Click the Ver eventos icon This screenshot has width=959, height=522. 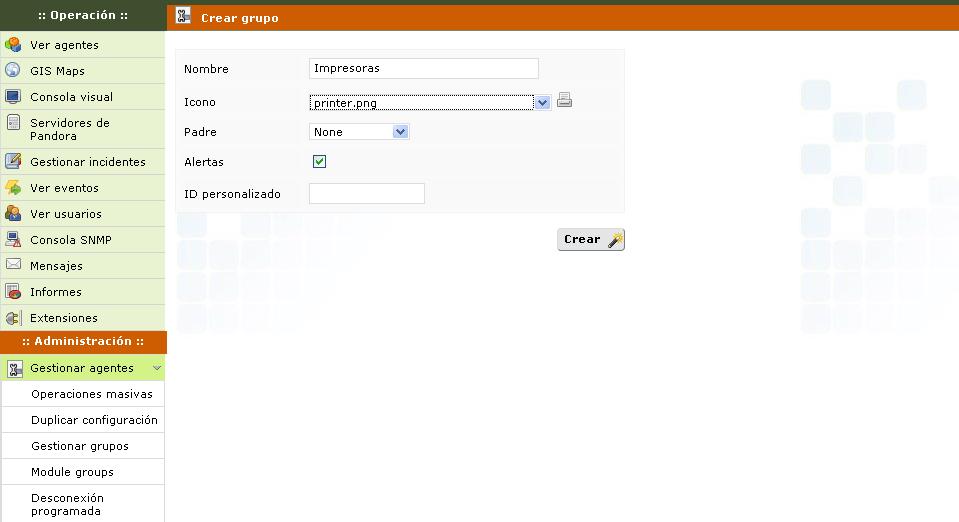[13, 188]
